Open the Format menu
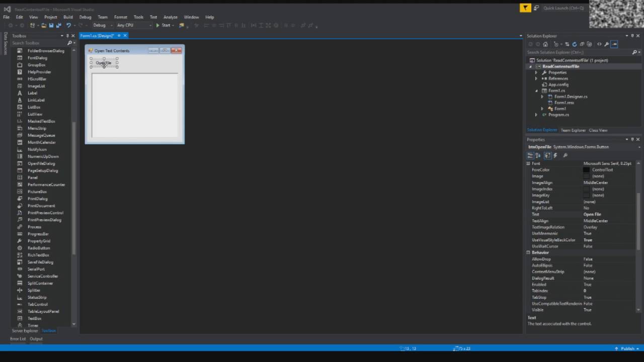Screen dimensions: 644x362 tap(121, 17)
